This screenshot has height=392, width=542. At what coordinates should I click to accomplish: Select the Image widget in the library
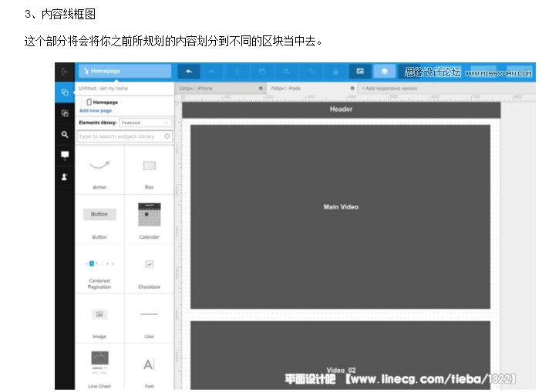tap(99, 319)
